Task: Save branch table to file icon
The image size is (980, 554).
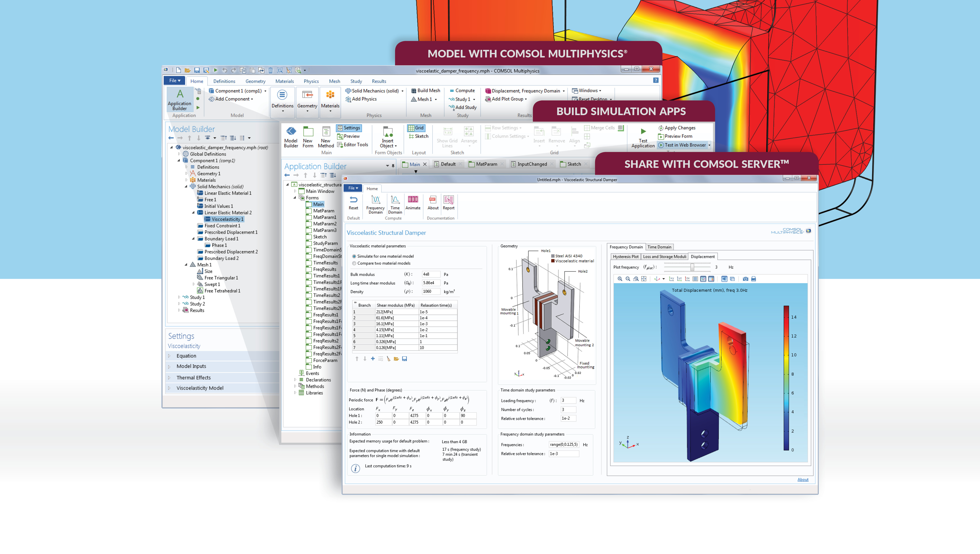Action: tap(404, 358)
